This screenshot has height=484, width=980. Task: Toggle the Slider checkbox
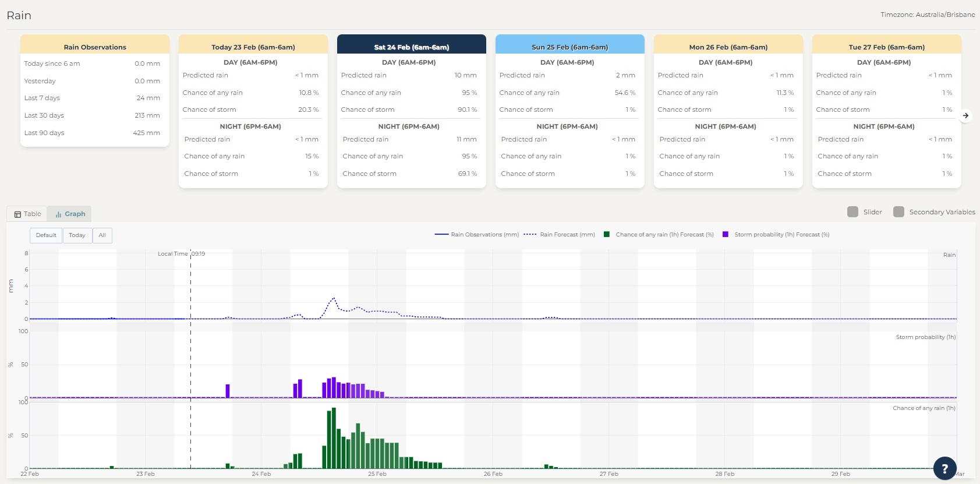[x=852, y=212]
